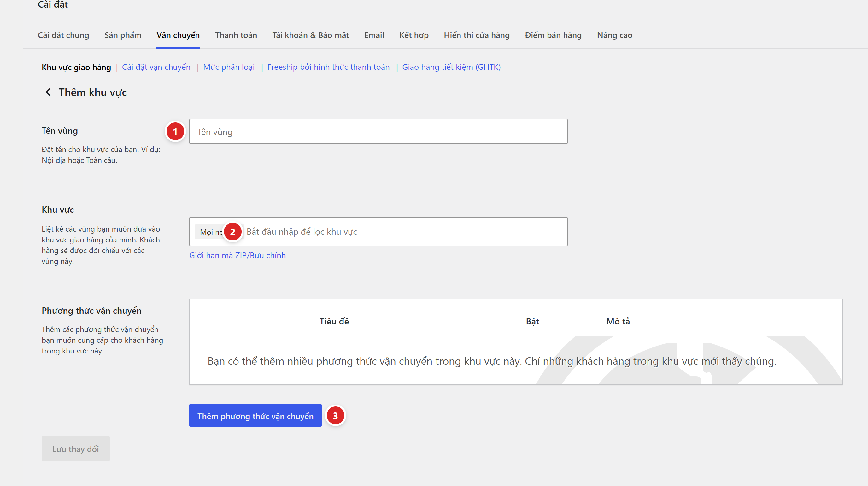This screenshot has height=486, width=868.
Task: Select the Vận chuyển tab
Action: (x=178, y=35)
